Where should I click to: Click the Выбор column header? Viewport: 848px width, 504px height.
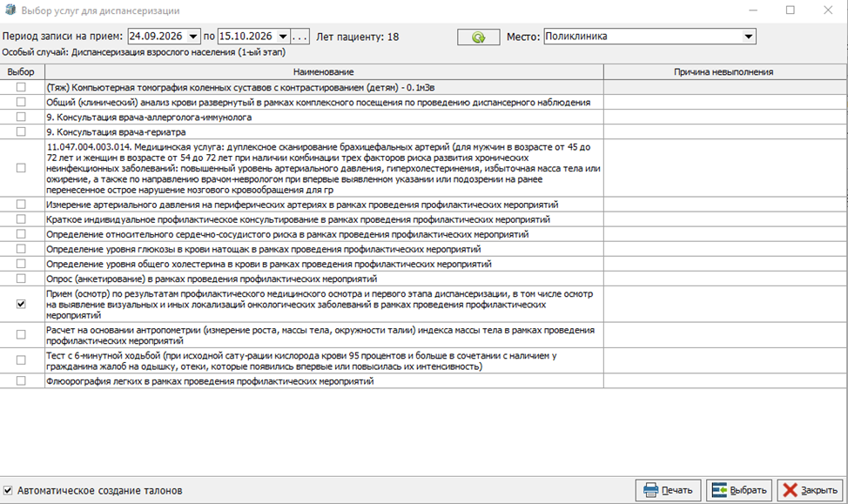pyautogui.click(x=21, y=72)
